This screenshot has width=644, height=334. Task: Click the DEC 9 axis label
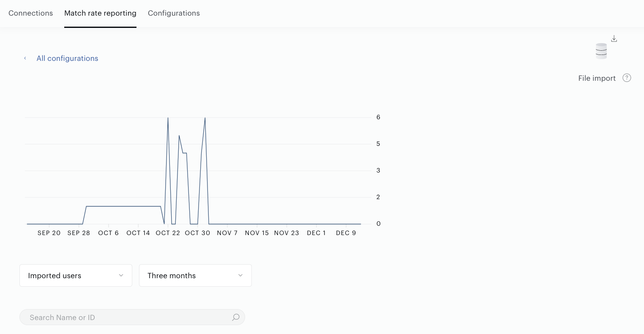(x=346, y=233)
